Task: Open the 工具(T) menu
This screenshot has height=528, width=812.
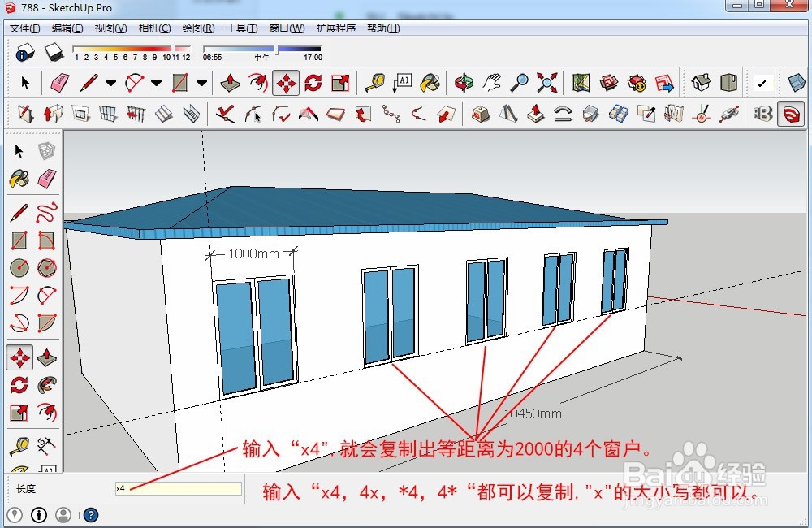Action: click(242, 28)
